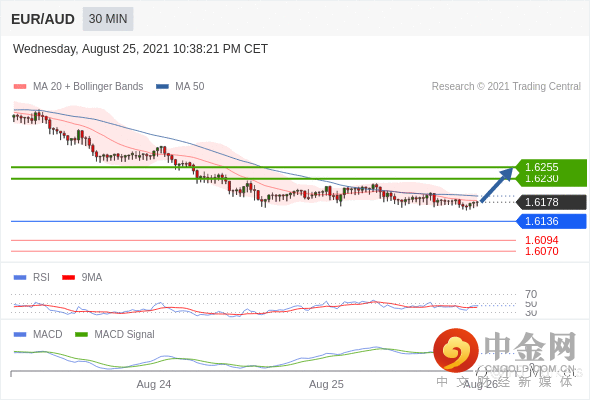590x400 pixels.
Task: Click the 1.6136 blue pivot label
Action: click(551, 221)
